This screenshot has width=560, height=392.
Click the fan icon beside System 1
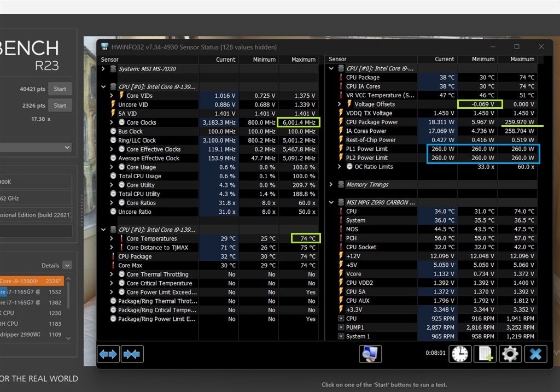[x=341, y=336]
